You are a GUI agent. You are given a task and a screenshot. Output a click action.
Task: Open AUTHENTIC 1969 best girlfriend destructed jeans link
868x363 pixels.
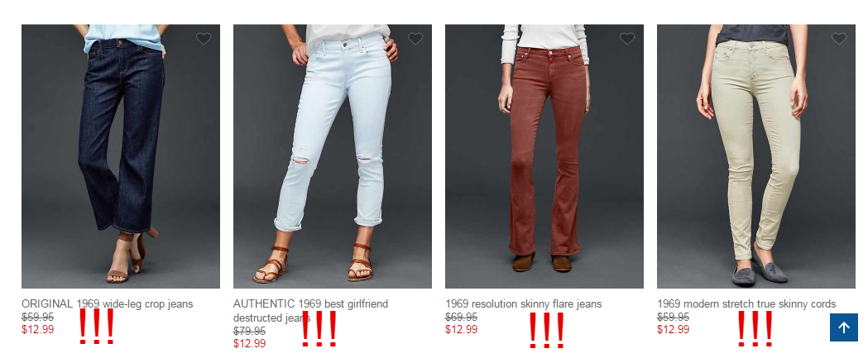310,311
